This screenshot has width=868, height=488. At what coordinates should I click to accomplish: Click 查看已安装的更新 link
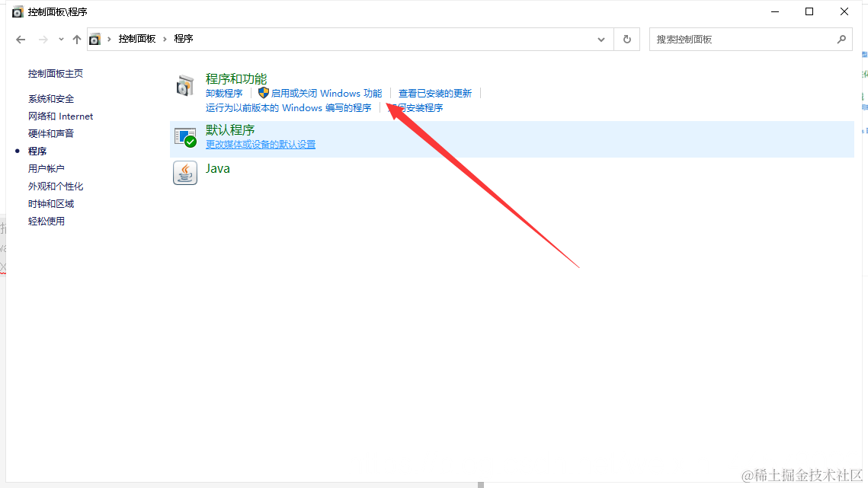click(x=435, y=94)
